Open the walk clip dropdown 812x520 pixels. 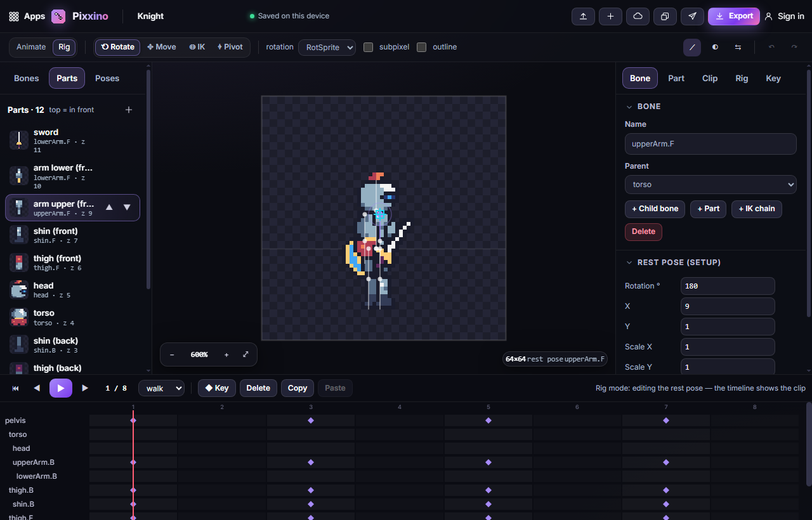coord(161,388)
